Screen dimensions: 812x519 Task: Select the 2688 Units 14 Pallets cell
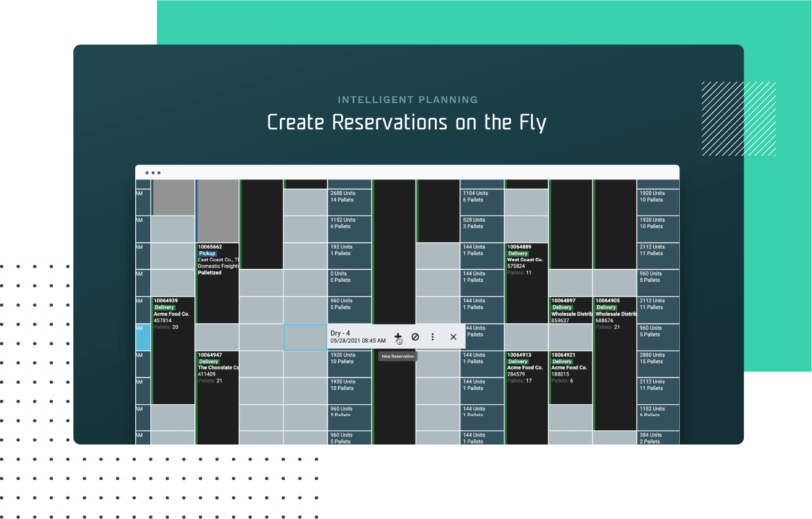click(x=349, y=197)
